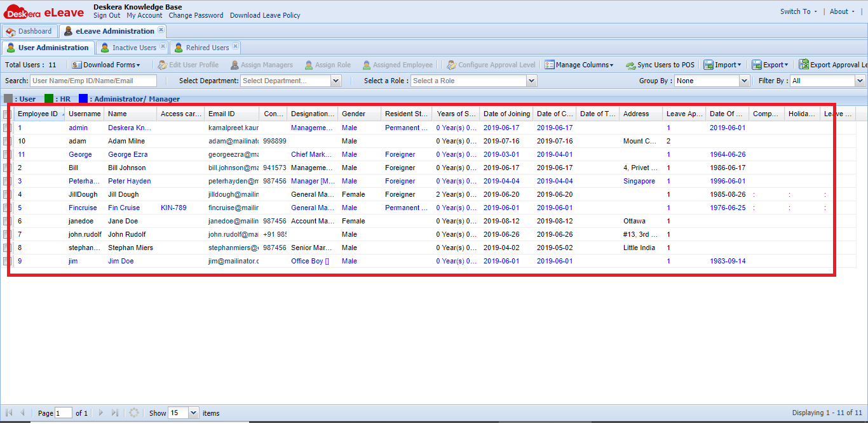This screenshot has height=424, width=868.
Task: Check the select-all checkbox in the grid header
Action: pos(6,114)
